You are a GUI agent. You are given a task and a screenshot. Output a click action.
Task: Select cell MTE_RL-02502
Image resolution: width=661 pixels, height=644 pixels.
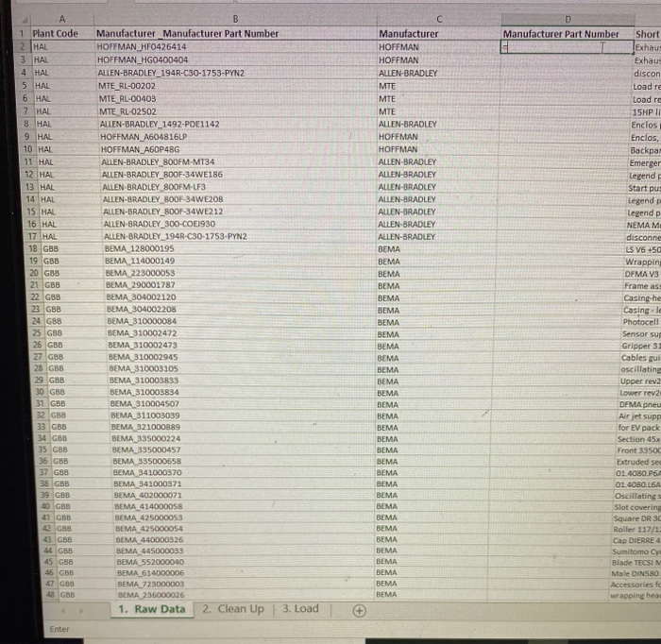click(x=237, y=111)
